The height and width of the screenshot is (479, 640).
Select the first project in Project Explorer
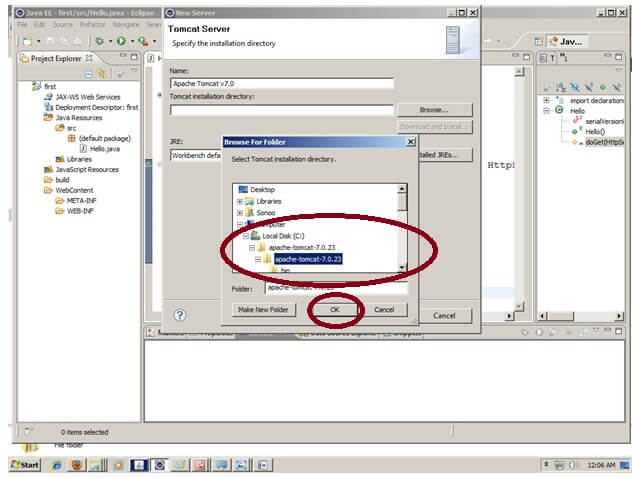[x=50, y=86]
